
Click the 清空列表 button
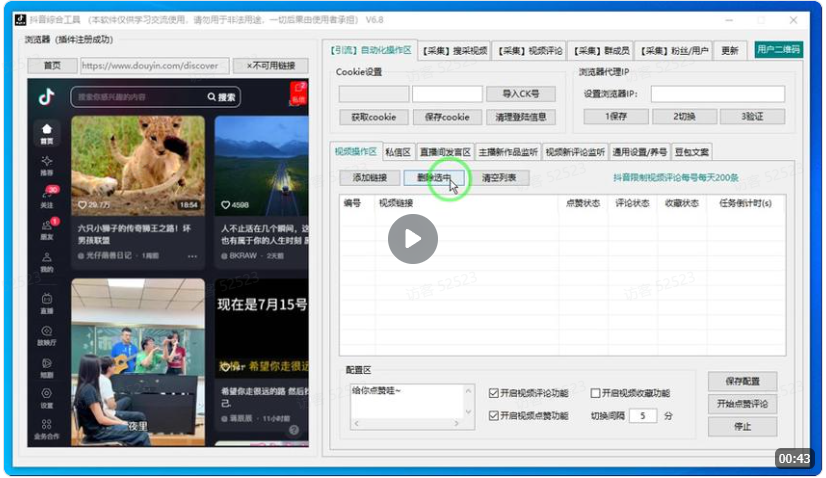point(499,178)
